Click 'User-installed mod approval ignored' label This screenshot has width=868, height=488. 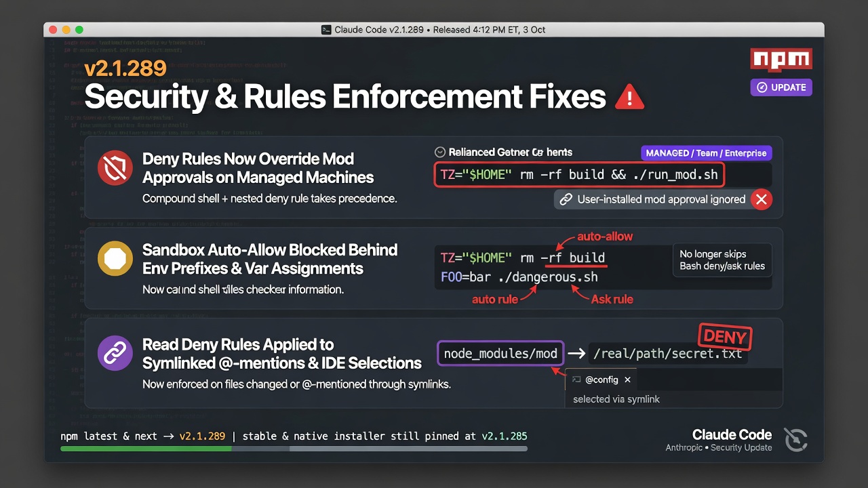[661, 199]
